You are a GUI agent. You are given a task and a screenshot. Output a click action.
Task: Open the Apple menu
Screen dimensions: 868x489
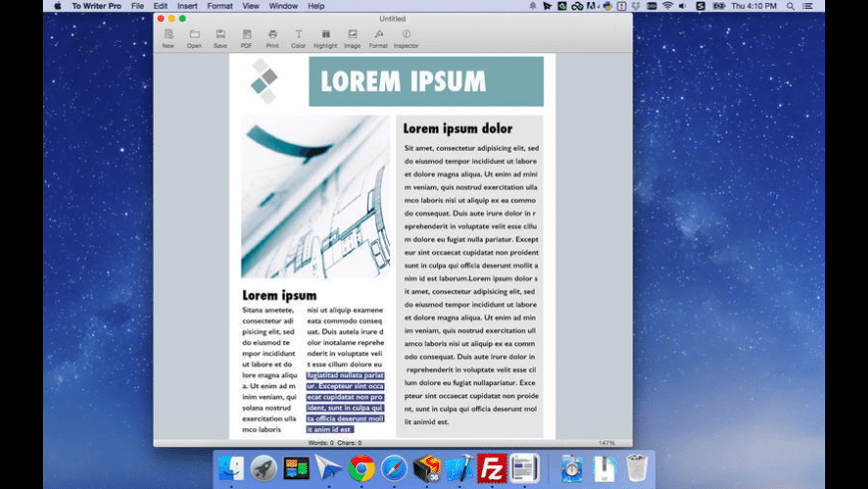58,6
